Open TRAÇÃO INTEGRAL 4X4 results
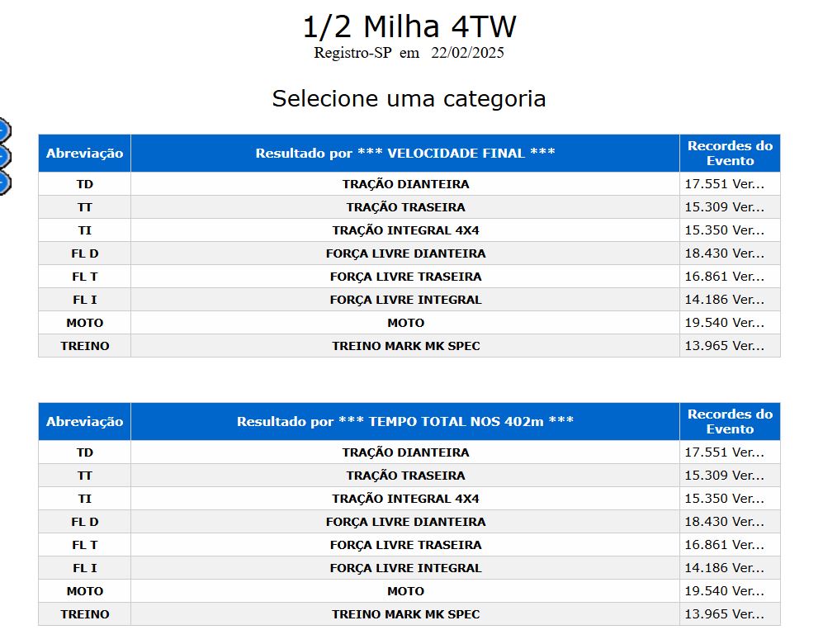823x644 pixels. (x=405, y=230)
